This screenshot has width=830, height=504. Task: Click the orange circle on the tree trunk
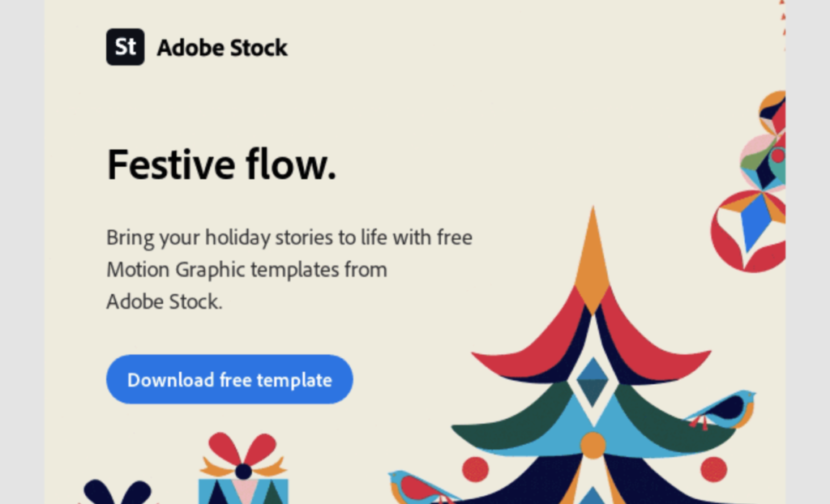(x=593, y=445)
